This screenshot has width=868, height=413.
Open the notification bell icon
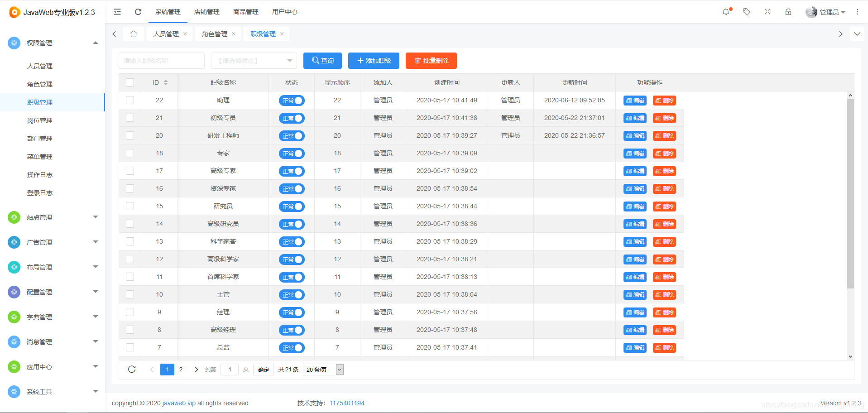pyautogui.click(x=726, y=12)
